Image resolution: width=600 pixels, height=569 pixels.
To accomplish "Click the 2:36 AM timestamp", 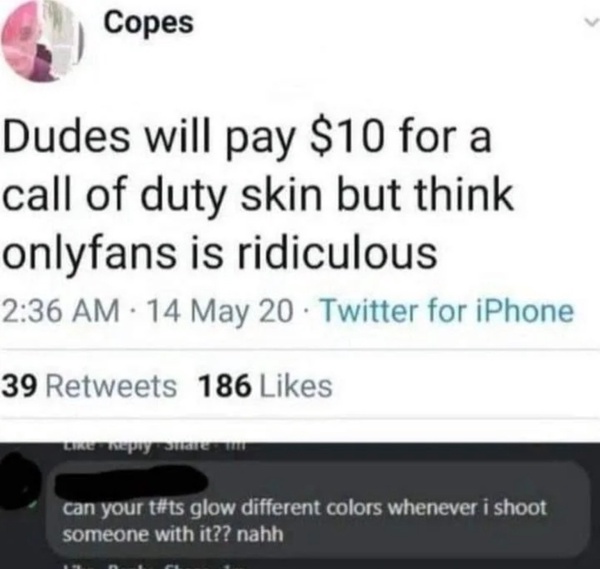I will pyautogui.click(x=60, y=311).
